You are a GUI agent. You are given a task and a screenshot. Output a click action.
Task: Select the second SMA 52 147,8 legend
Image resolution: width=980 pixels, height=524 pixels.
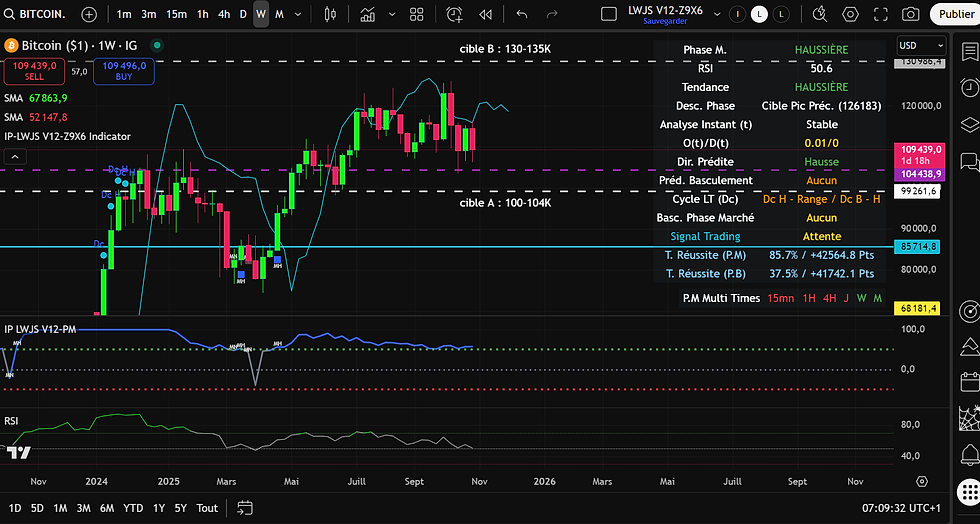coord(36,117)
